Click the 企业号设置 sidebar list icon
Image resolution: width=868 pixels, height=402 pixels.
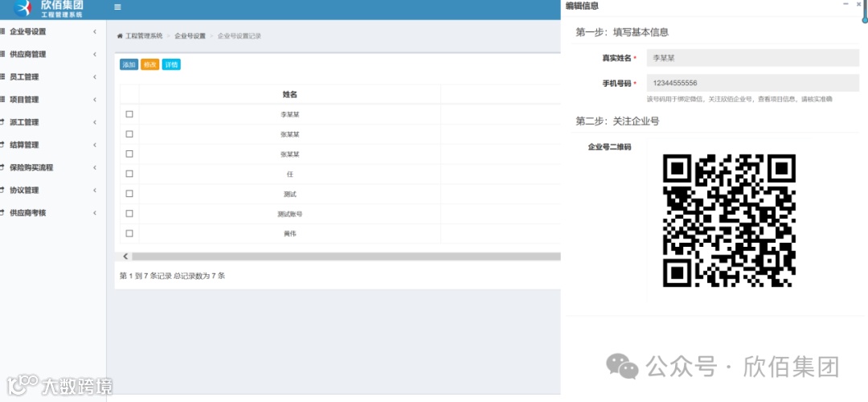(x=2, y=31)
